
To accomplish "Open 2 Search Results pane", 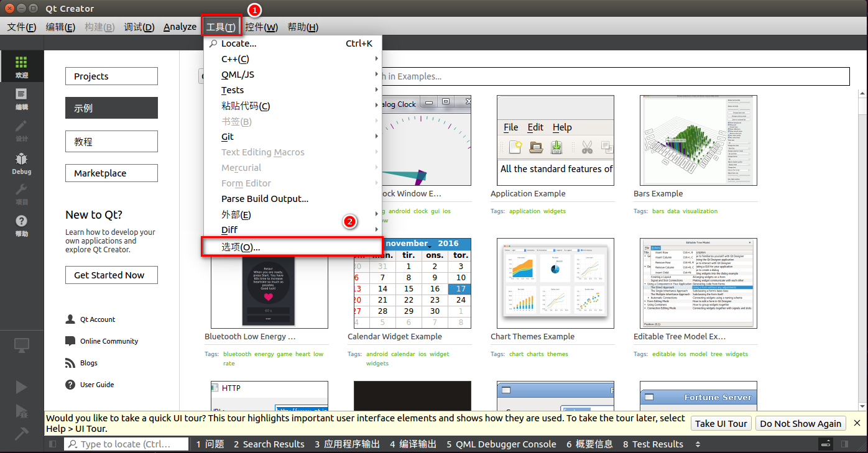I will coord(269,444).
